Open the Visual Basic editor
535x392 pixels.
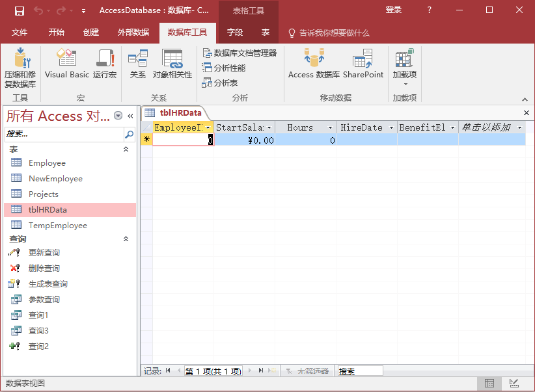66,65
